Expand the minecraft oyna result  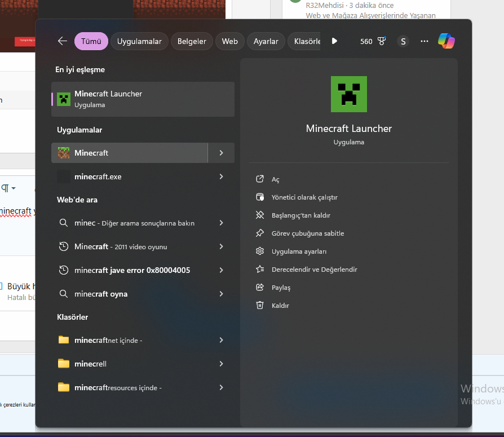point(221,294)
